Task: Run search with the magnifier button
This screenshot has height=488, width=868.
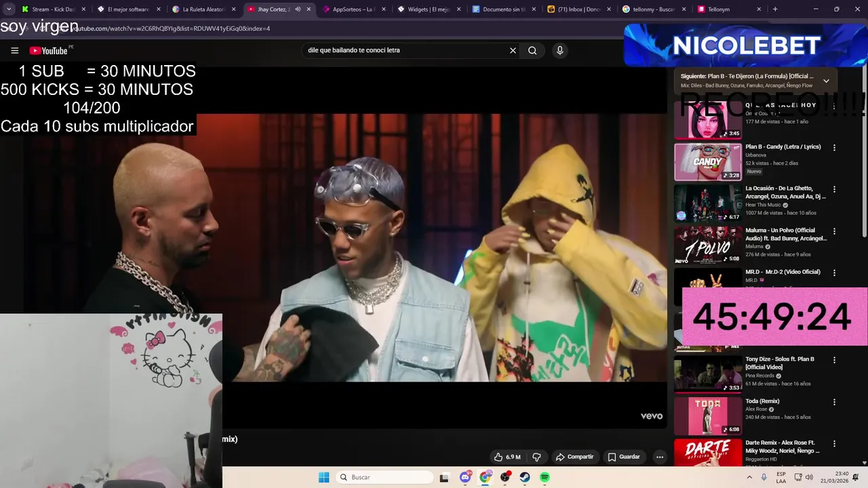Action: click(532, 50)
